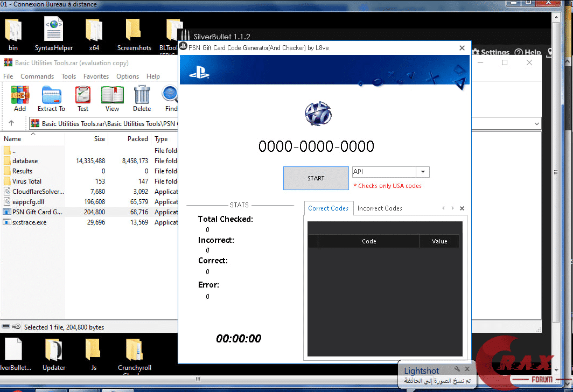Select the Correct Codes tab
This screenshot has height=392, width=573.
click(328, 208)
